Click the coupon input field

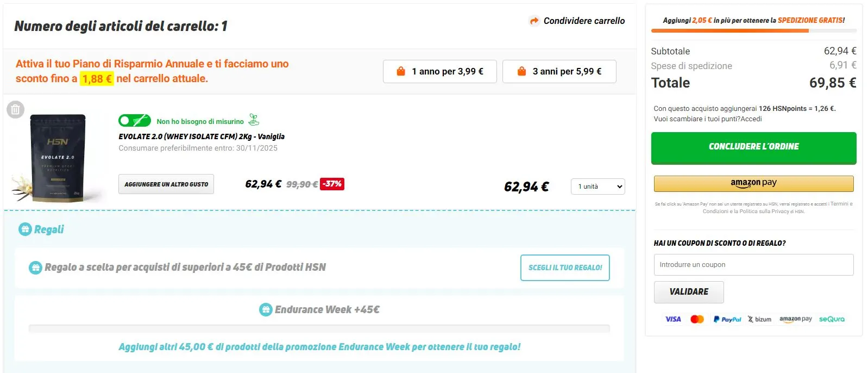753,264
